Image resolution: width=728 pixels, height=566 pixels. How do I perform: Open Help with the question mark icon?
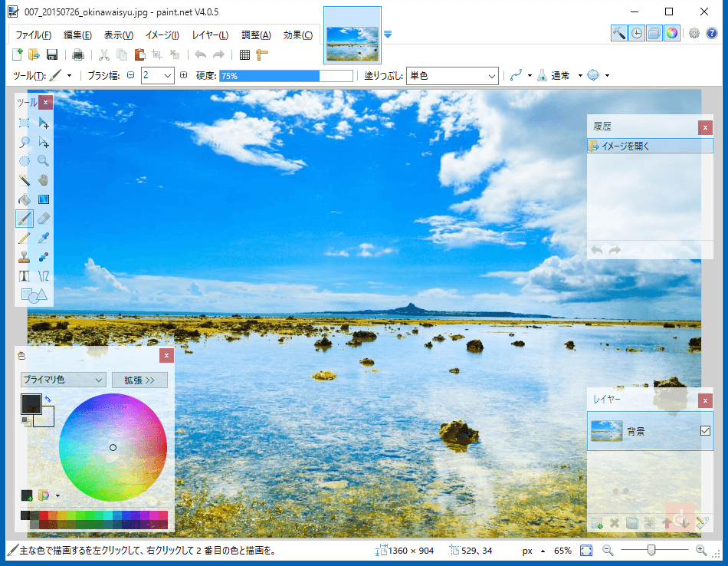[x=712, y=33]
